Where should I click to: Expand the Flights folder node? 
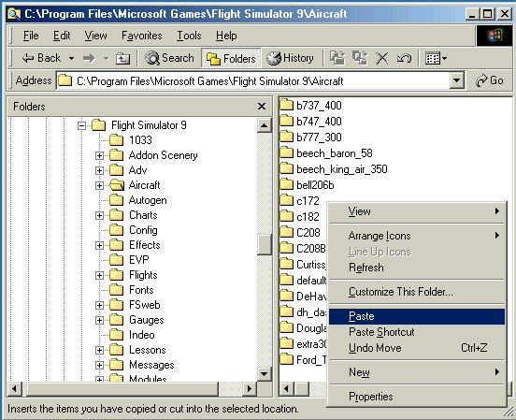pyautogui.click(x=99, y=275)
